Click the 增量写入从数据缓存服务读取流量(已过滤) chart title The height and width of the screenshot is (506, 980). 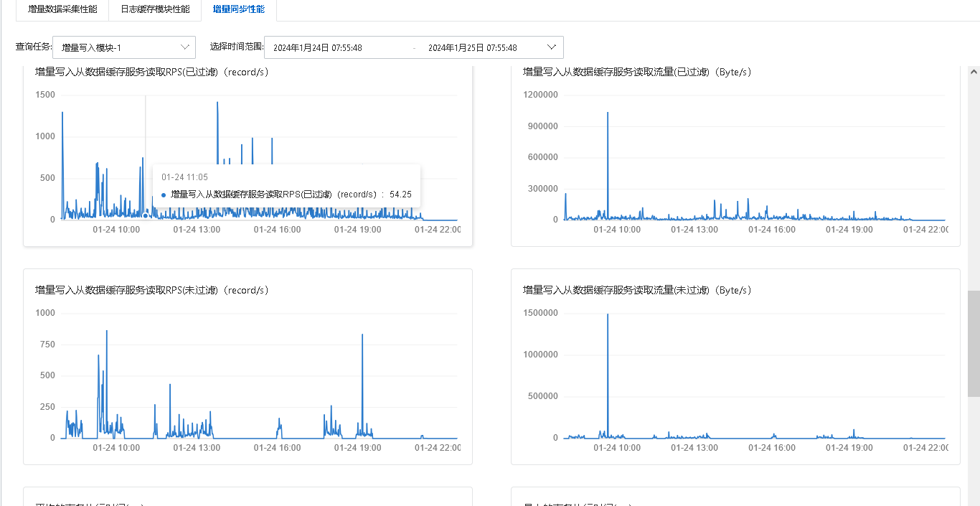click(638, 72)
